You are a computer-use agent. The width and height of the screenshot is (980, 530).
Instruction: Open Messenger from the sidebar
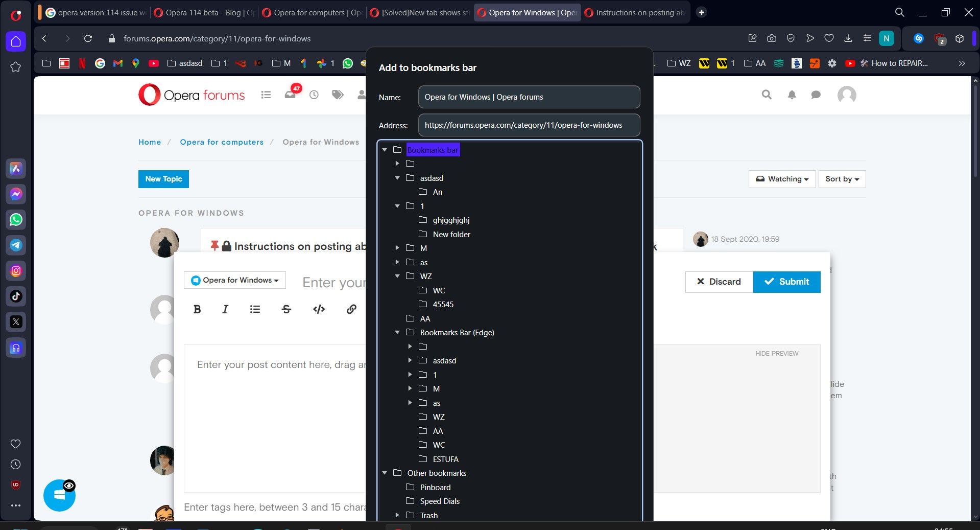pyautogui.click(x=16, y=194)
